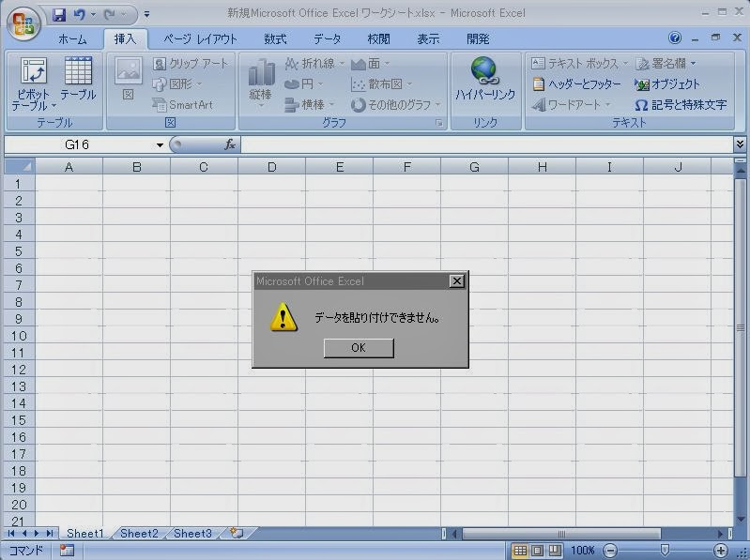Click the Undo arrow icon
The width and height of the screenshot is (750, 560).
[80, 15]
